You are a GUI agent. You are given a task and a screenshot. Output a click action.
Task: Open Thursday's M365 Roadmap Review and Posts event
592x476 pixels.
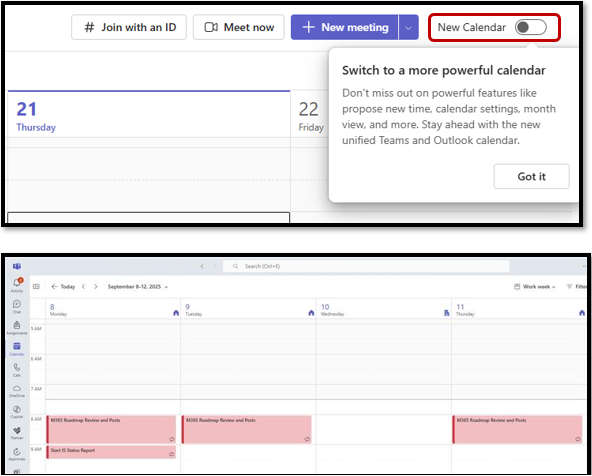(517, 430)
